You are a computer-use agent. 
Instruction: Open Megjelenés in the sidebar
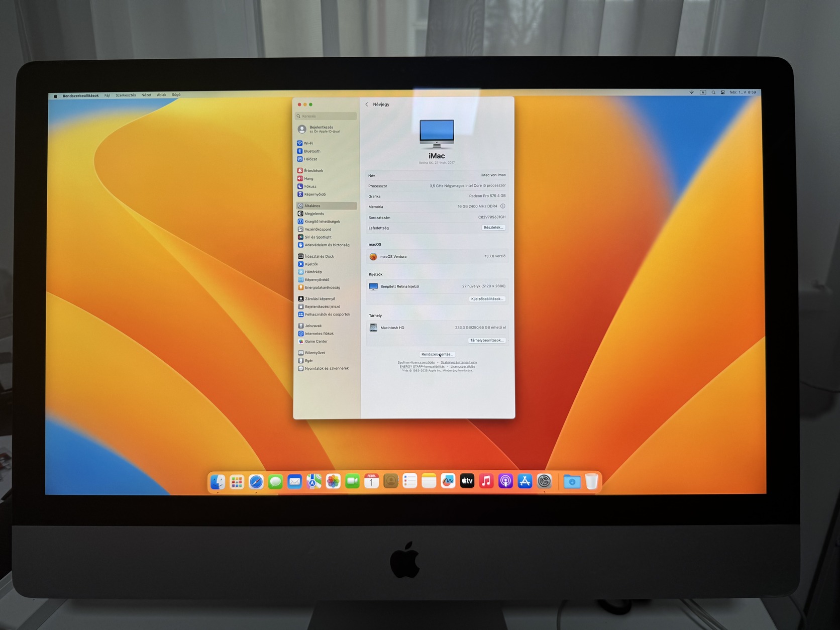coord(326,214)
